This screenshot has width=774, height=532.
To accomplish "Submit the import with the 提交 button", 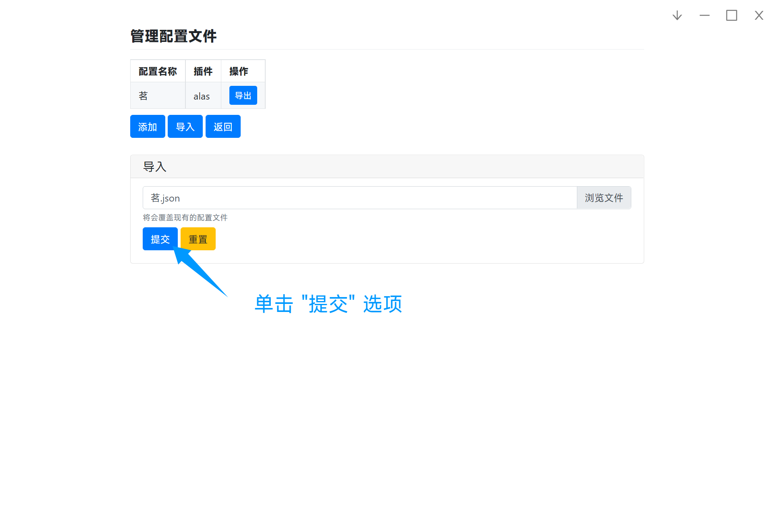I will point(160,239).
